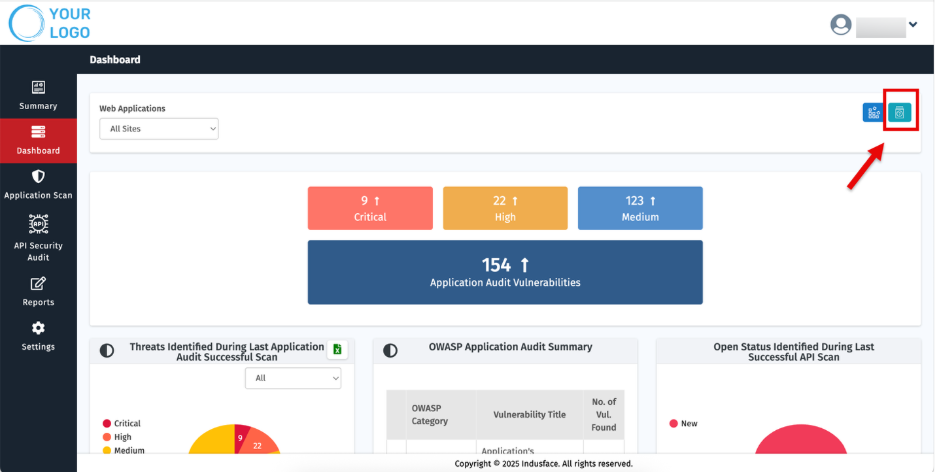This screenshot has width=936, height=472.
Task: Click the Settings label in sidebar
Action: (38, 347)
